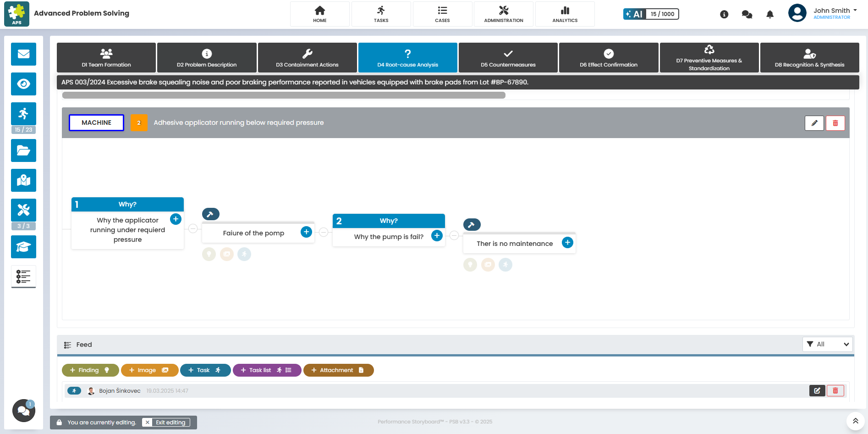Click the Finding button in the Feed
Image resolution: width=868 pixels, height=434 pixels.
pos(90,370)
